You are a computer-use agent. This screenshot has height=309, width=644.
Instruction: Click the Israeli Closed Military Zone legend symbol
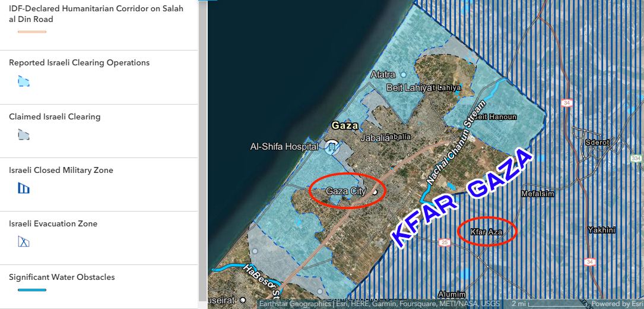24,188
